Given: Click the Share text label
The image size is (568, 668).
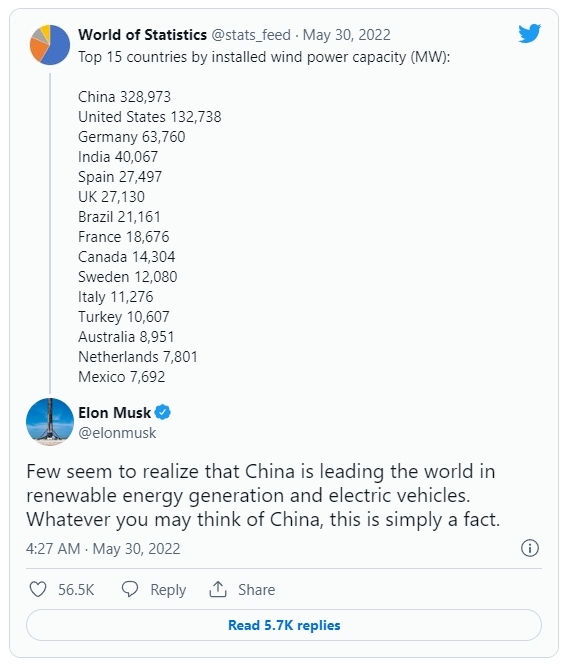Looking at the screenshot, I should click(257, 590).
